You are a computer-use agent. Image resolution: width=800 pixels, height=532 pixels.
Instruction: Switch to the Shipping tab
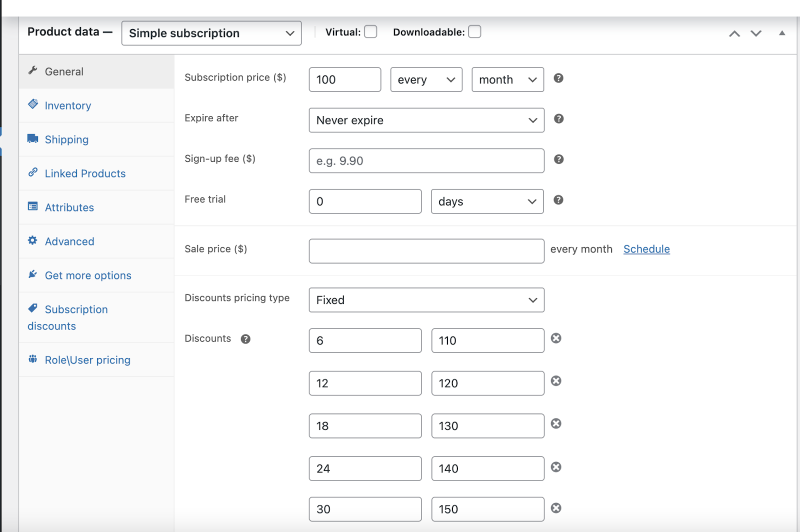point(96,139)
